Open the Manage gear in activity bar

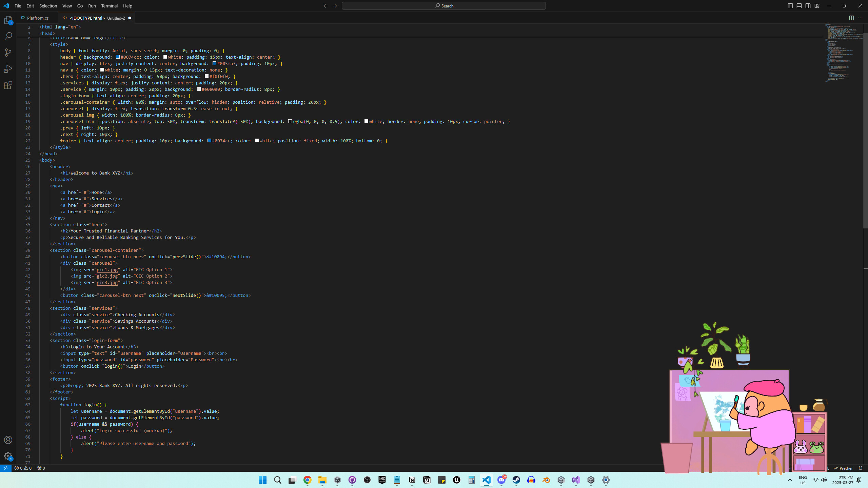pos(8,456)
